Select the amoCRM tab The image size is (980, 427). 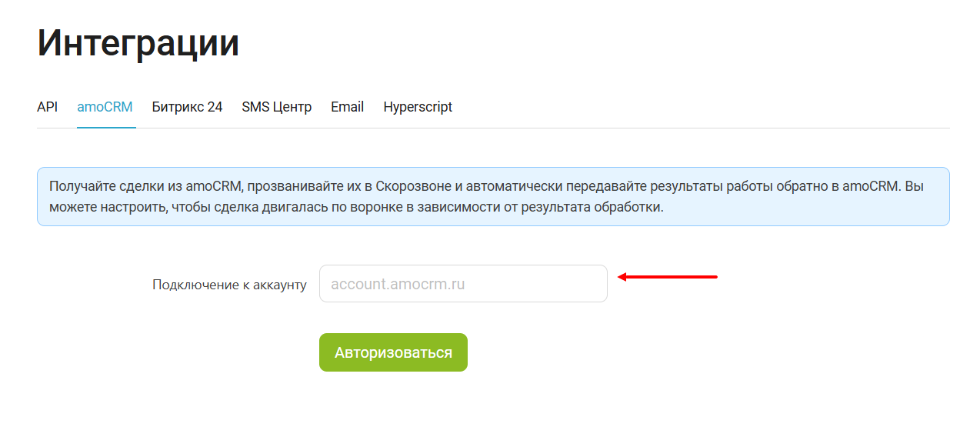pyautogui.click(x=105, y=107)
